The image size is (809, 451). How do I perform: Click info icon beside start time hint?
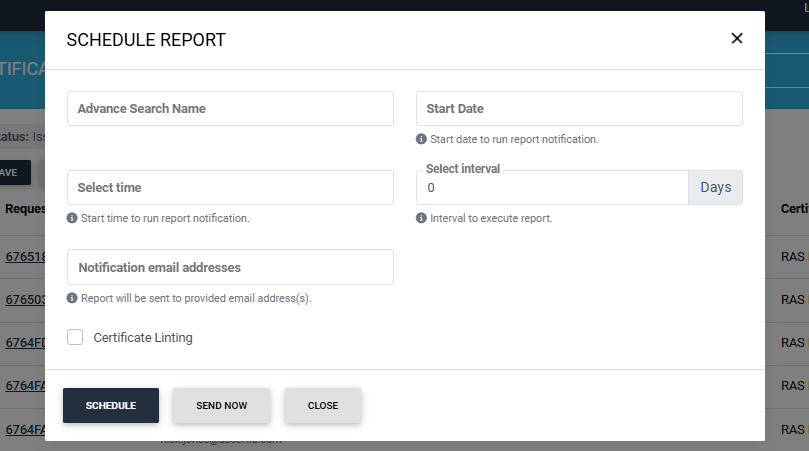click(72, 218)
